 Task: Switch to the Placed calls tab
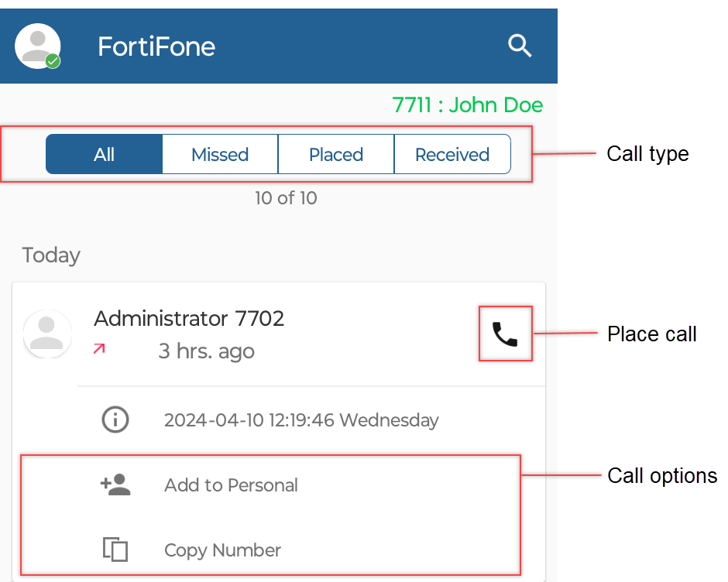coord(335,154)
